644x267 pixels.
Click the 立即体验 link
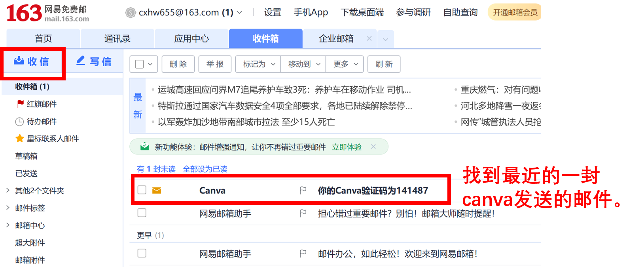point(347,147)
